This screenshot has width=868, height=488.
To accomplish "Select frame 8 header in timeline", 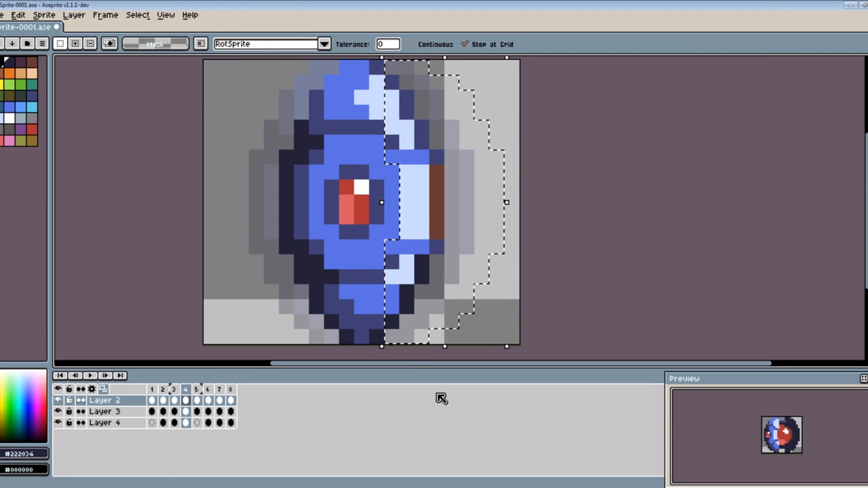I will (x=231, y=389).
